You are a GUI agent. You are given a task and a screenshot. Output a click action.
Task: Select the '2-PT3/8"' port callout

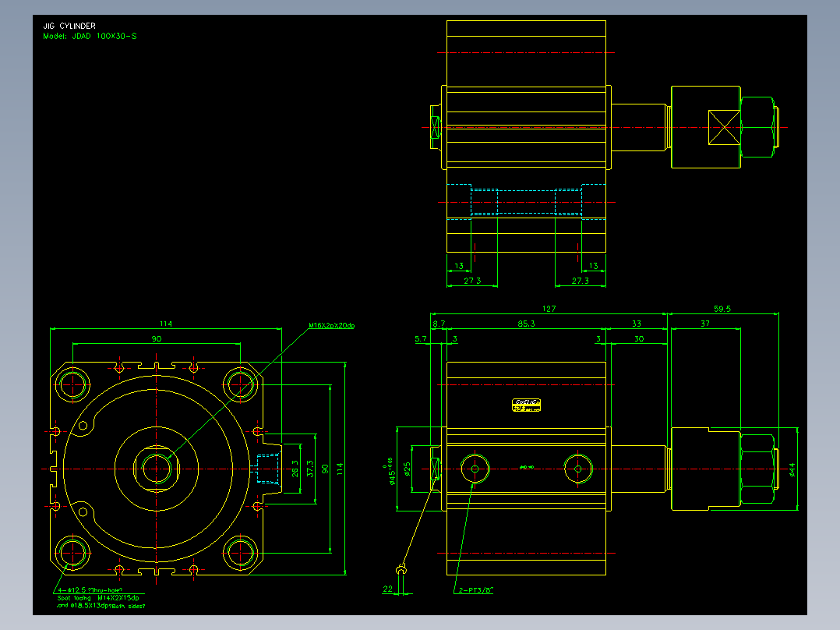(475, 590)
